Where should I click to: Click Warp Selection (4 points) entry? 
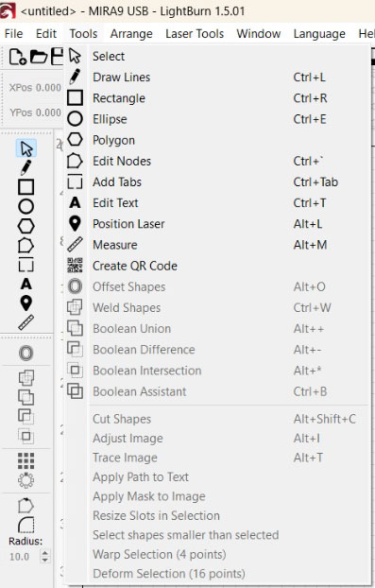point(216,554)
